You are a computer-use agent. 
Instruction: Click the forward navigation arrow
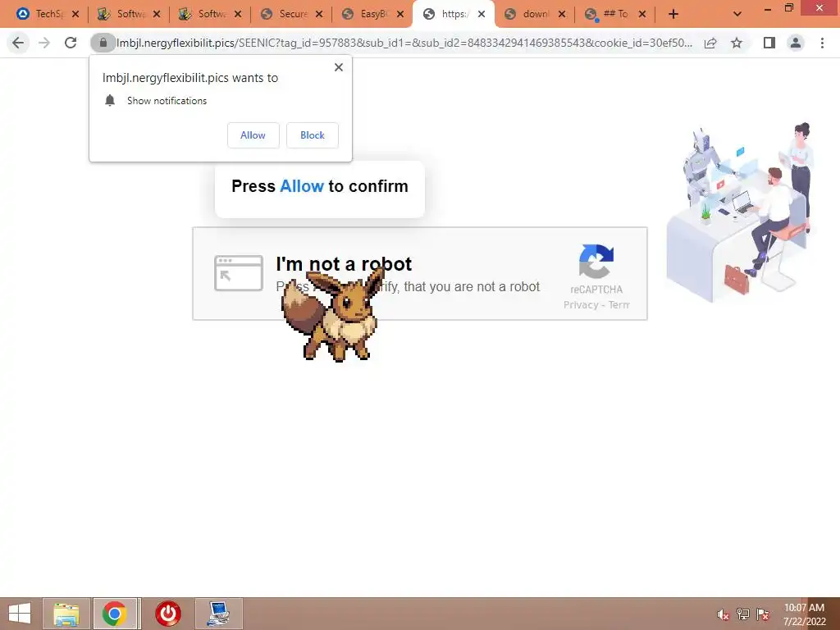tap(44, 43)
